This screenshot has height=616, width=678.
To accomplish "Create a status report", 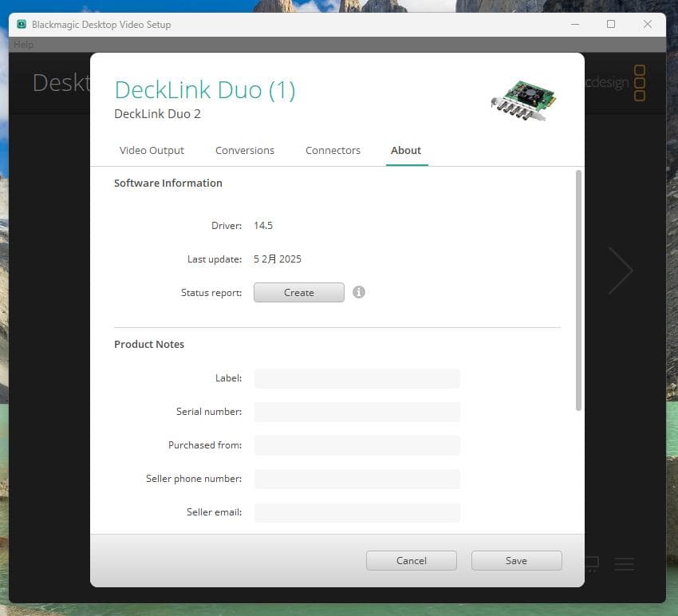I will pyautogui.click(x=299, y=292).
